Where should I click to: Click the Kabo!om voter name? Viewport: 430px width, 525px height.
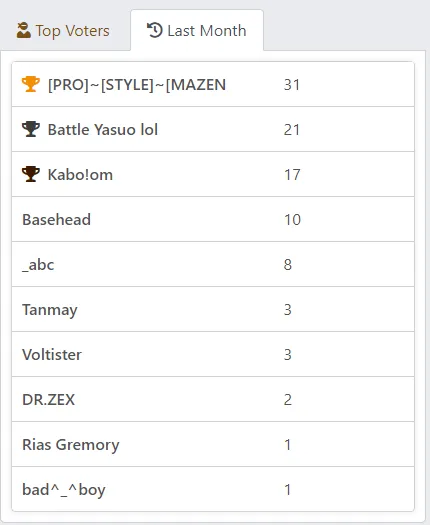click(80, 175)
